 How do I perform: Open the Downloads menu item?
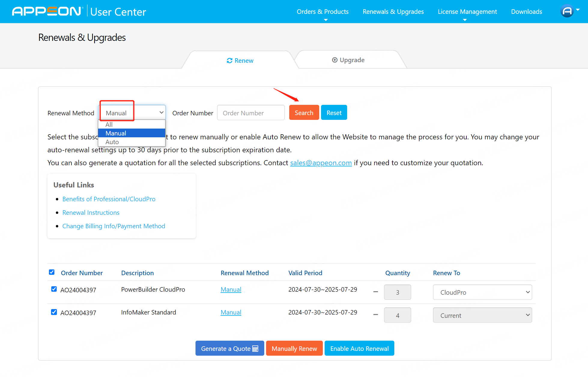point(526,12)
